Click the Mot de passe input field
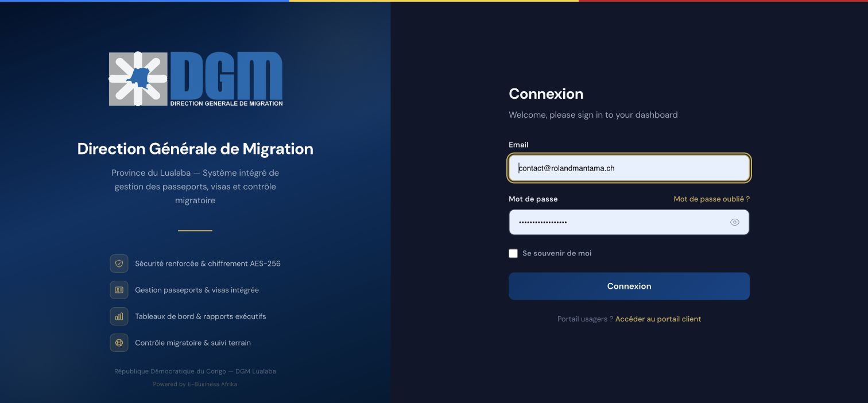The image size is (868, 403). coord(629,222)
